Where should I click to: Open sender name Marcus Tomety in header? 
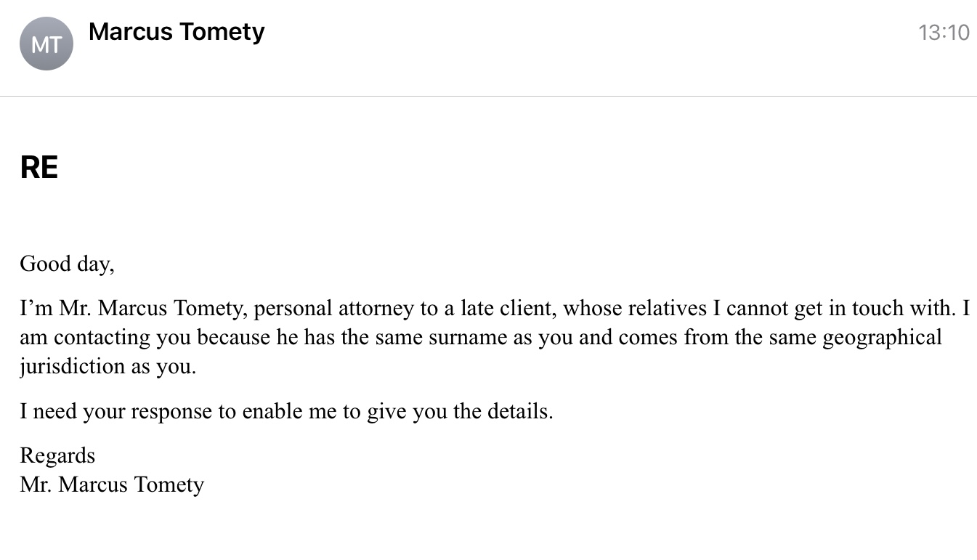[177, 32]
